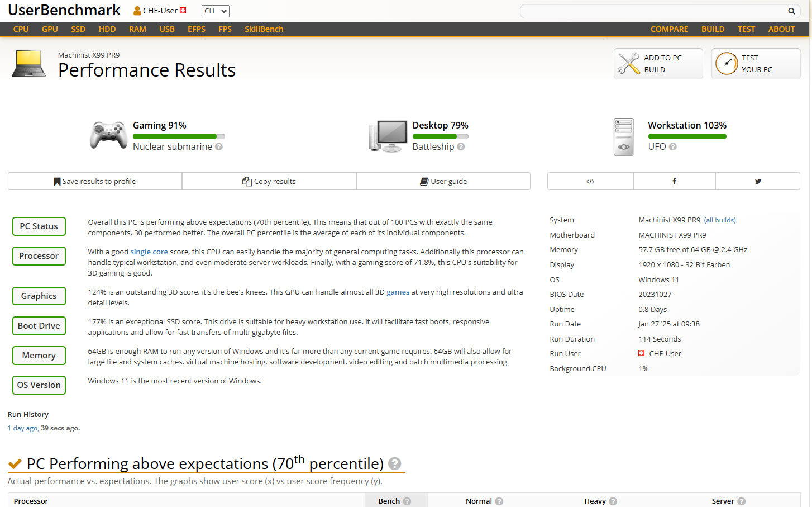Viewport: 812px width, 507px height.
Task: Open the USB menu
Action: [x=167, y=29]
